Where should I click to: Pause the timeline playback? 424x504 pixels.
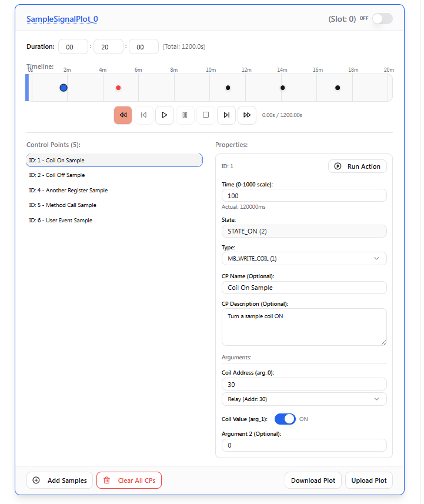coord(185,115)
